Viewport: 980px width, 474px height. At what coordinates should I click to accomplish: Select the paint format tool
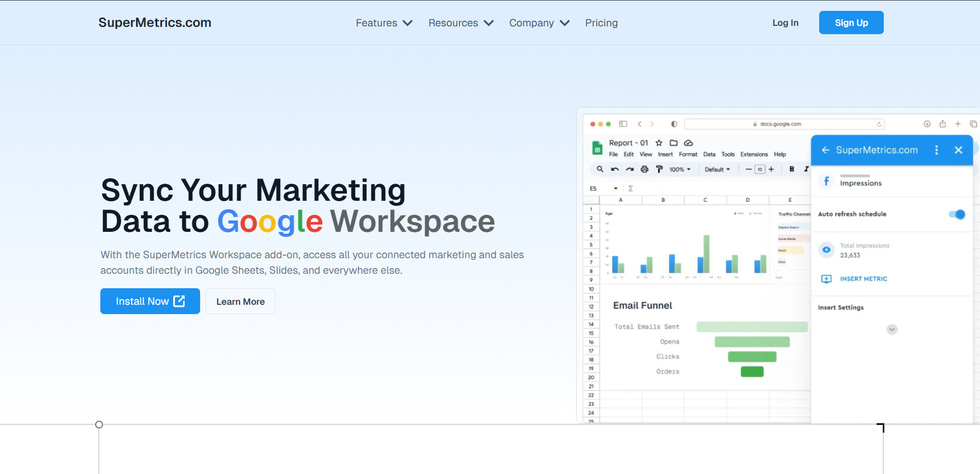click(659, 169)
